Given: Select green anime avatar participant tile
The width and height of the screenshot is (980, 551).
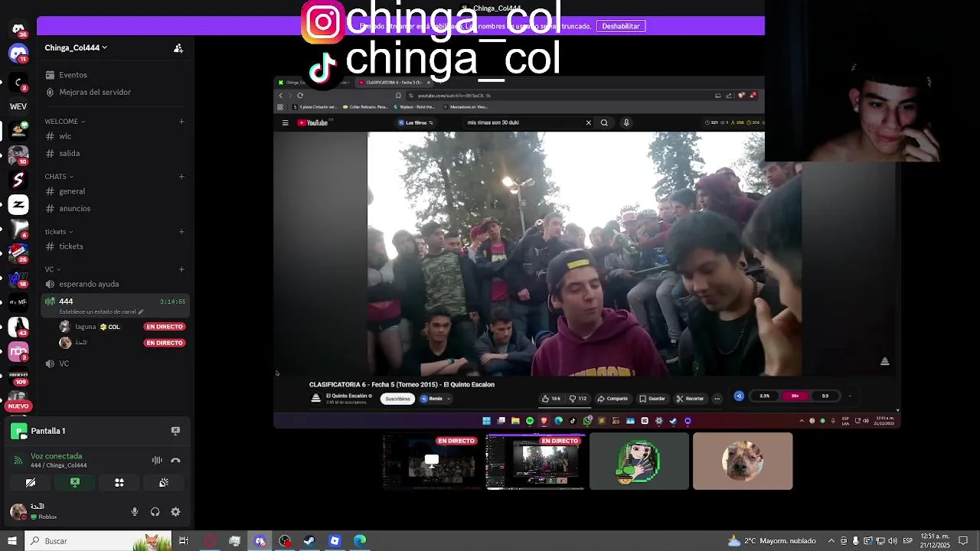Looking at the screenshot, I should click(x=639, y=461).
